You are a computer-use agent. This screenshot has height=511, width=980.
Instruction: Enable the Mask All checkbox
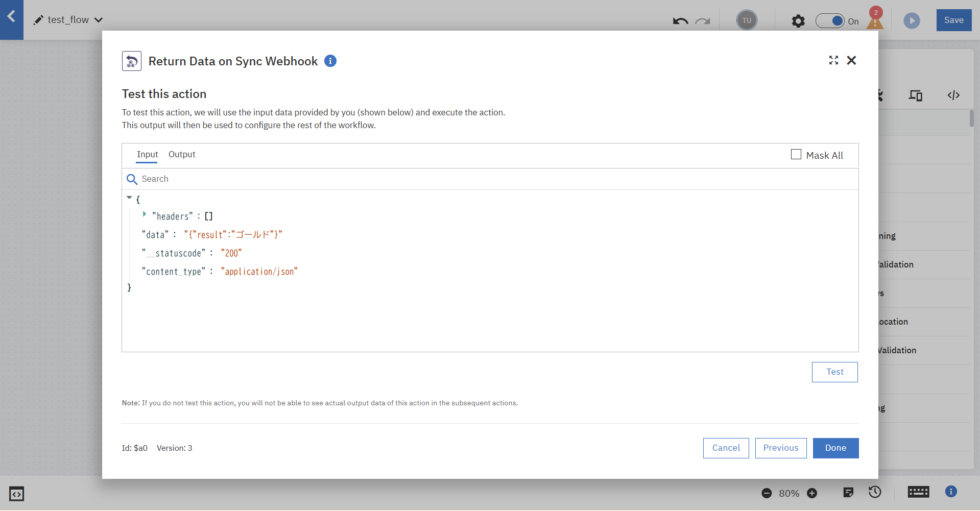[796, 154]
